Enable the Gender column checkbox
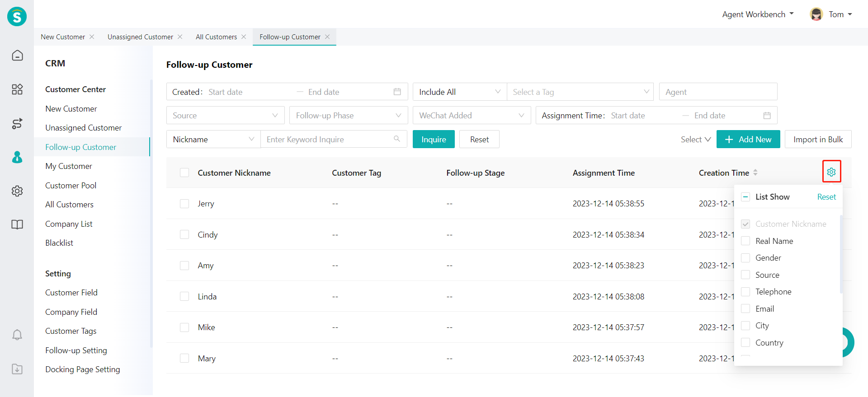The width and height of the screenshot is (868, 397). [745, 258]
